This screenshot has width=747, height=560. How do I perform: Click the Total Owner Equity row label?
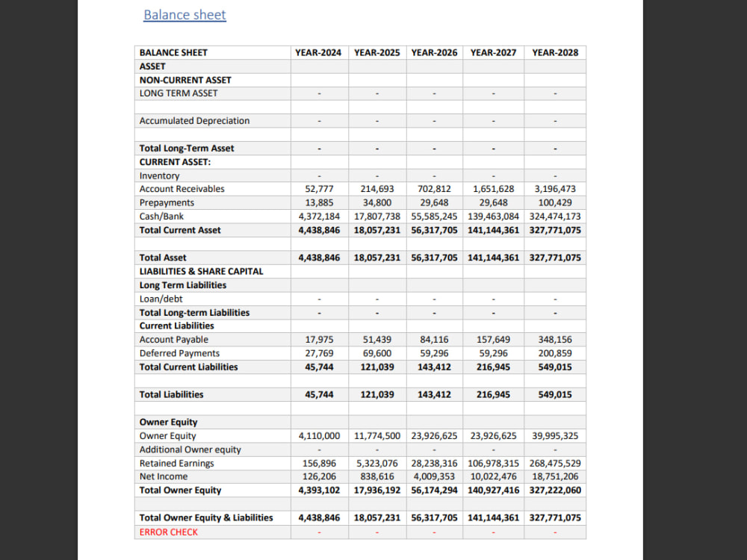pyautogui.click(x=181, y=491)
